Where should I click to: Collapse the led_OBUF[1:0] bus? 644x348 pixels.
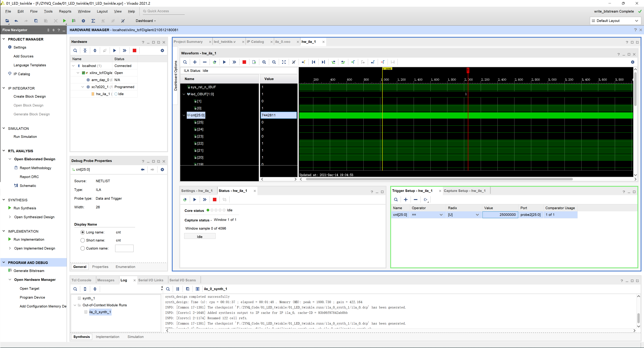(184, 94)
